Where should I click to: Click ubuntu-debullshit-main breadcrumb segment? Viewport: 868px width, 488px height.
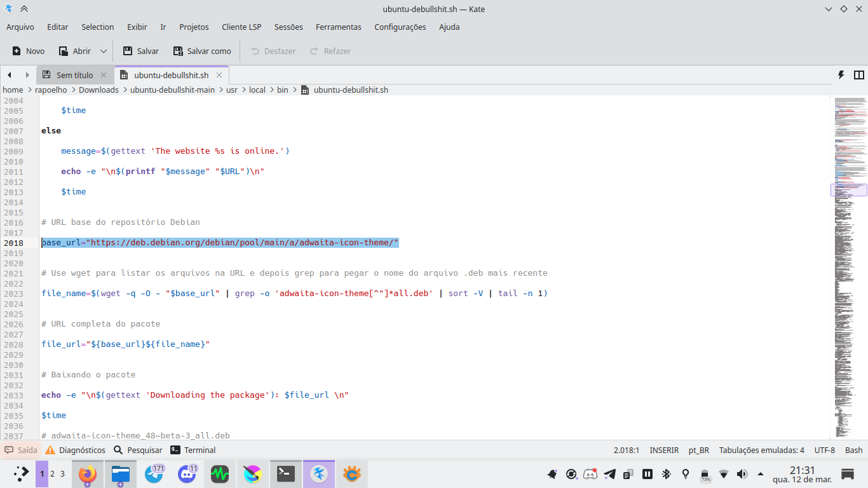click(172, 90)
